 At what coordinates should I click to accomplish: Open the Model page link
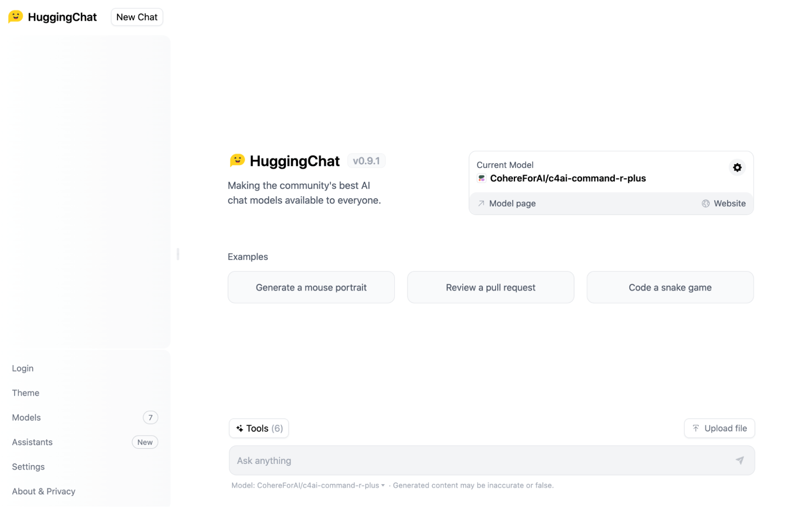[x=512, y=203]
